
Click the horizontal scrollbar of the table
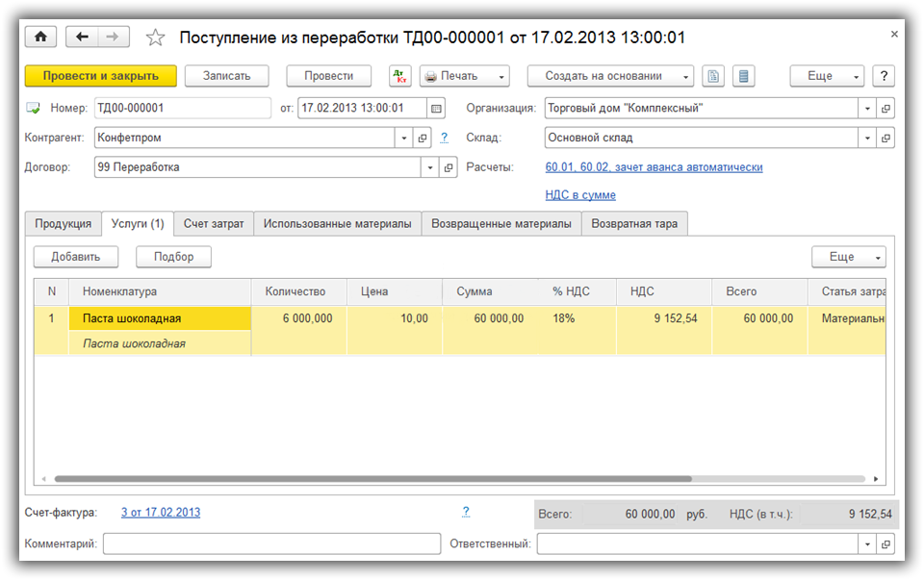point(372,478)
